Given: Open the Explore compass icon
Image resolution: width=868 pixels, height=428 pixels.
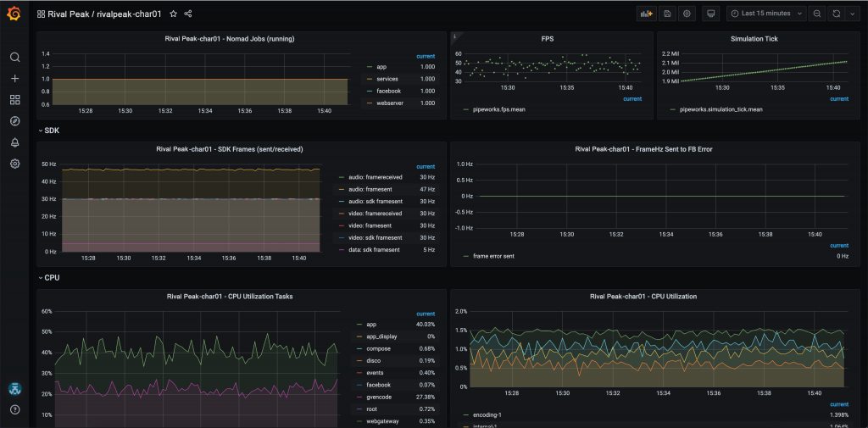Looking at the screenshot, I should (x=15, y=121).
